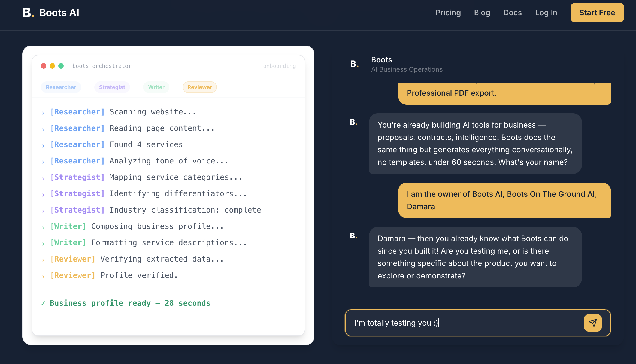This screenshot has width=636, height=364.
Task: Toggle the Strategist pipeline badge
Action: point(112,87)
